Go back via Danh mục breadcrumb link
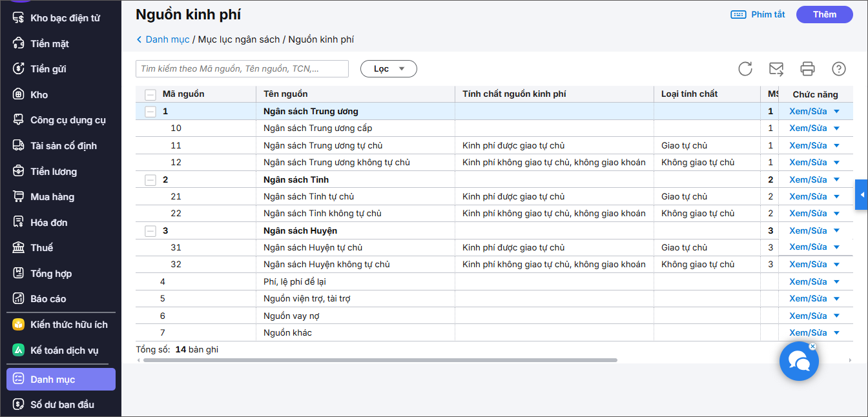The height and width of the screenshot is (417, 868). [167, 39]
